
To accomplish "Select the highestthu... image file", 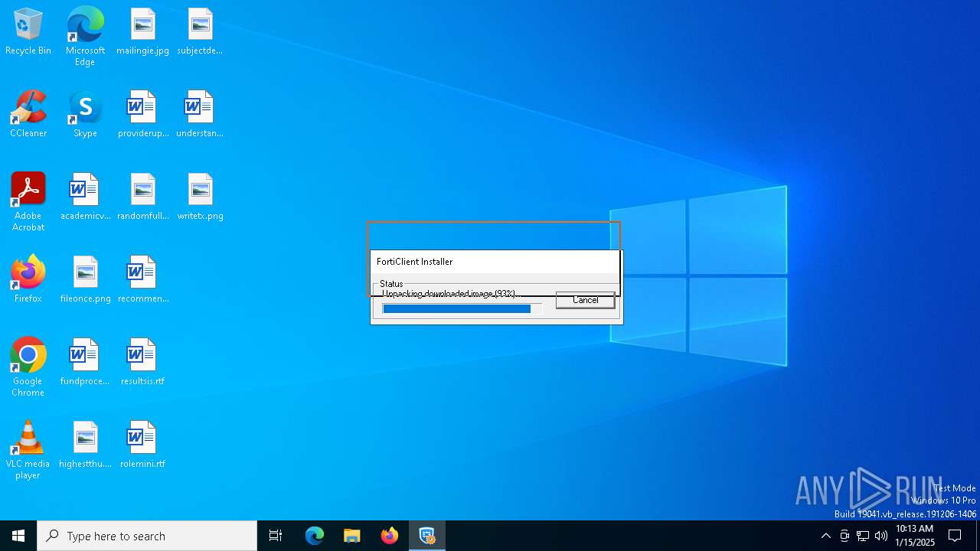I will pyautogui.click(x=85, y=445).
